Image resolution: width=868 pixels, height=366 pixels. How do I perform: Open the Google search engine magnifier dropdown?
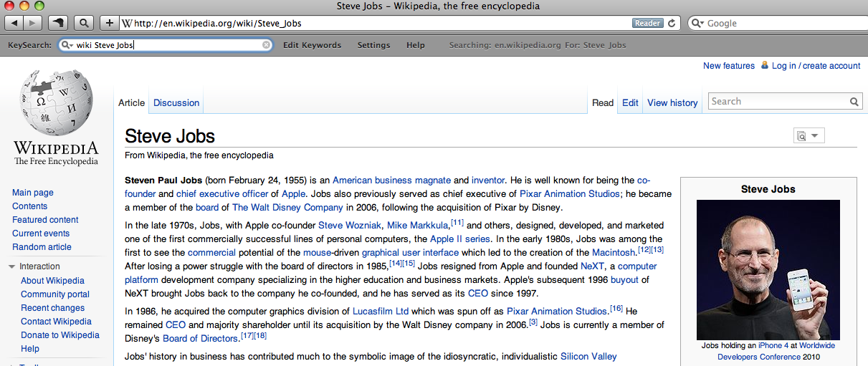click(698, 23)
